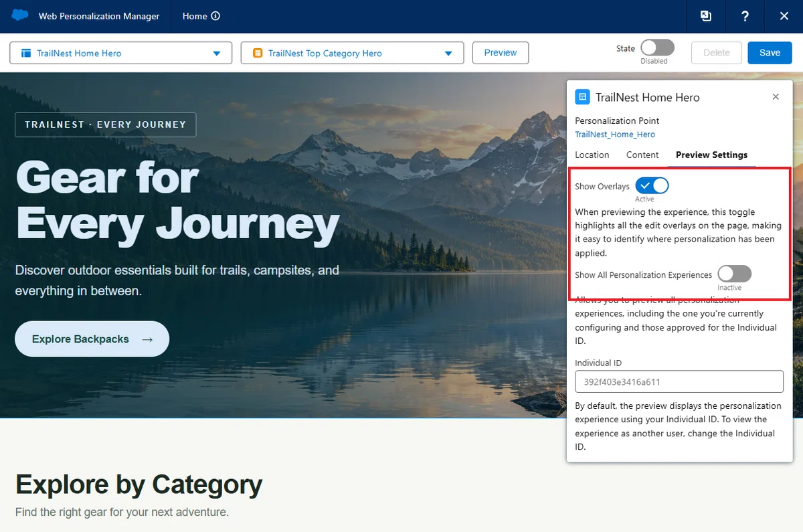Click the TRAILNEST · EVERY JOURNEY badge
Viewport: 803px width, 532px height.
(x=105, y=124)
